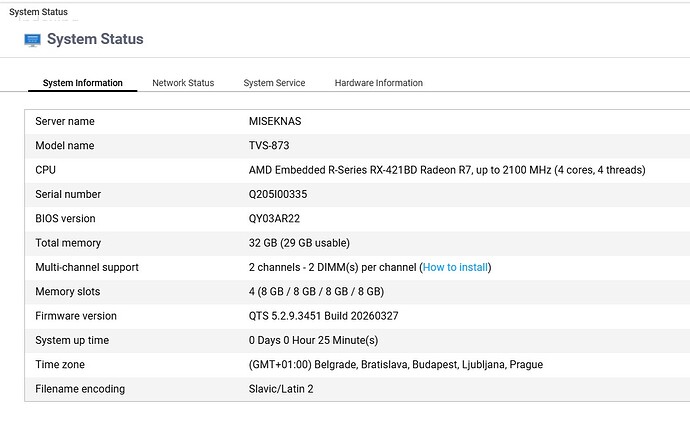
Task: Click the Multi-channel support label
Action: click(x=87, y=267)
